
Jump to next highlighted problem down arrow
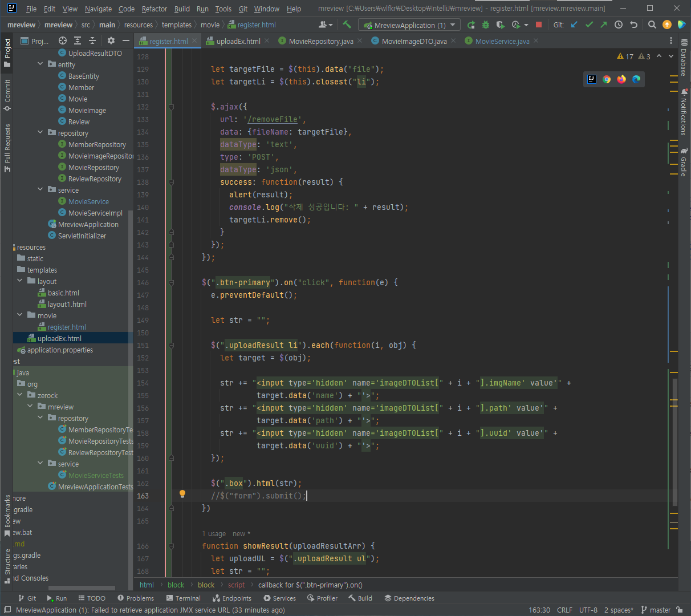(671, 56)
